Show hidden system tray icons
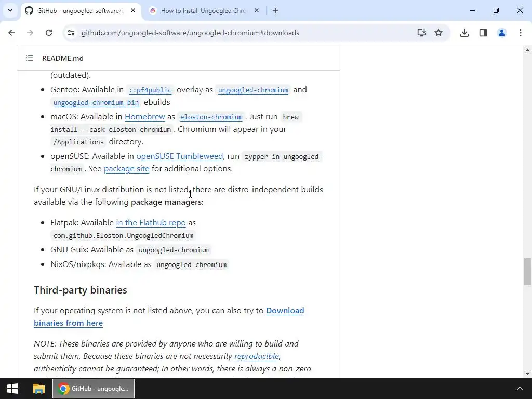The image size is (532, 399). 520,389
